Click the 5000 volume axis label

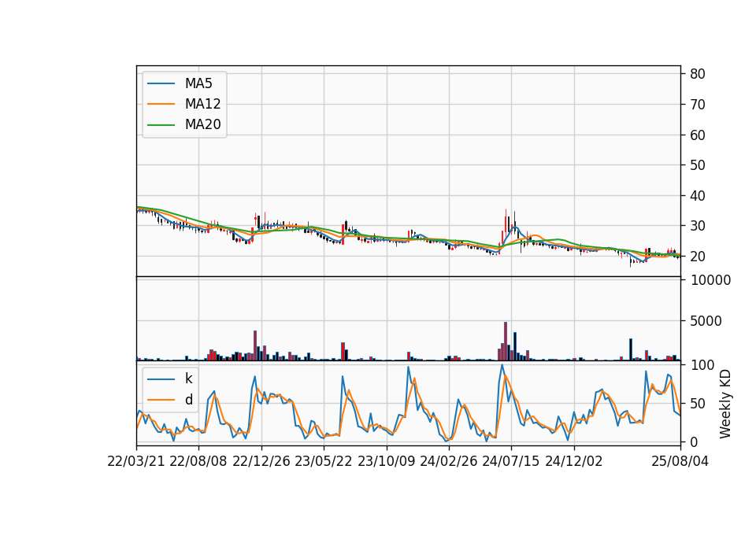[706, 321]
